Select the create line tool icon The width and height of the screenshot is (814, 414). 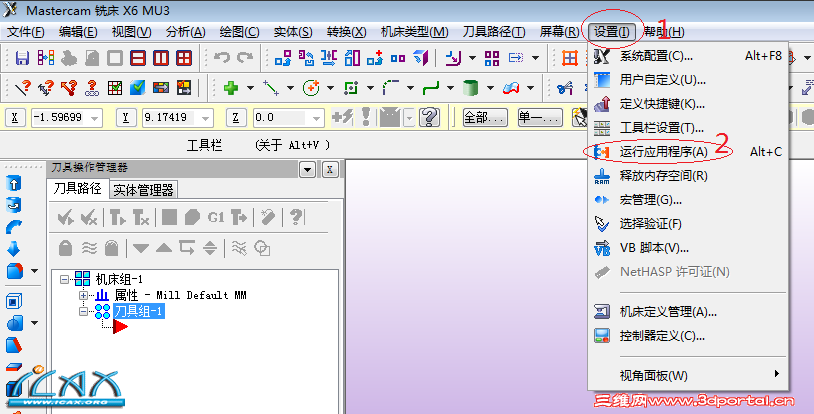pyautogui.click(x=270, y=88)
